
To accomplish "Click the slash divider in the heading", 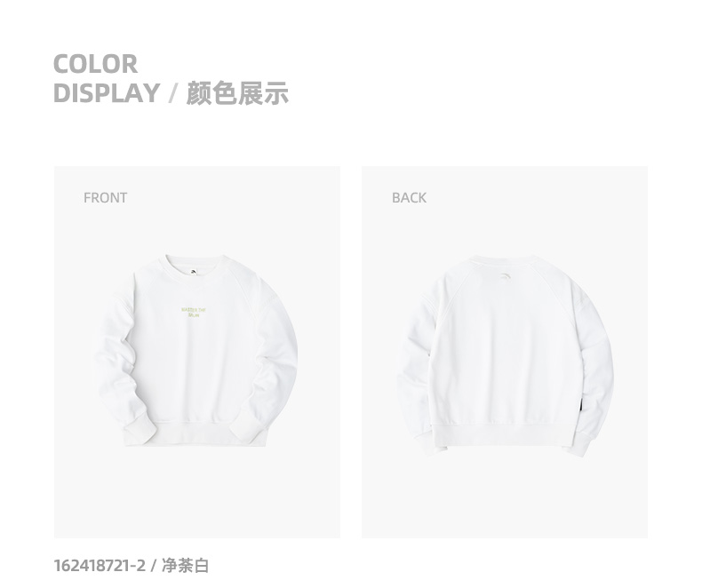I will click(172, 93).
